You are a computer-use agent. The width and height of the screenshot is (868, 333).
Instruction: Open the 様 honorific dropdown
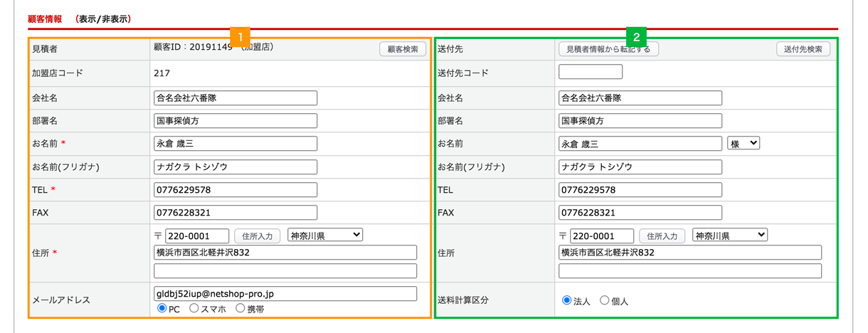coord(743,143)
